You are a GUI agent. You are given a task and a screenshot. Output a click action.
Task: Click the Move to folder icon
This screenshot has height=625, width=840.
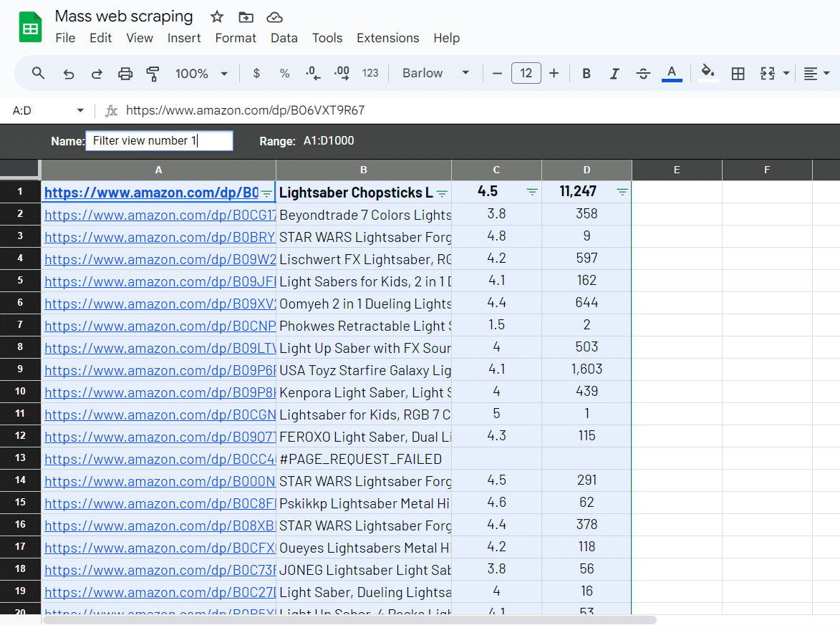pyautogui.click(x=246, y=17)
